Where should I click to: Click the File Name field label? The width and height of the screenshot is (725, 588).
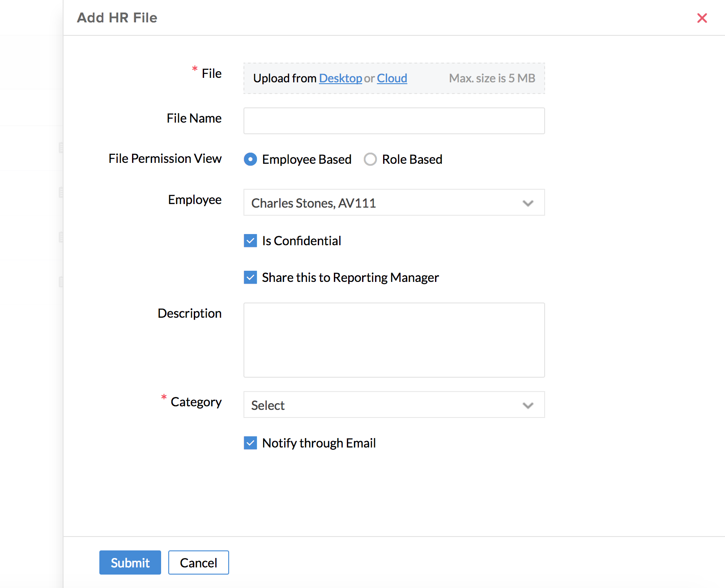point(194,118)
